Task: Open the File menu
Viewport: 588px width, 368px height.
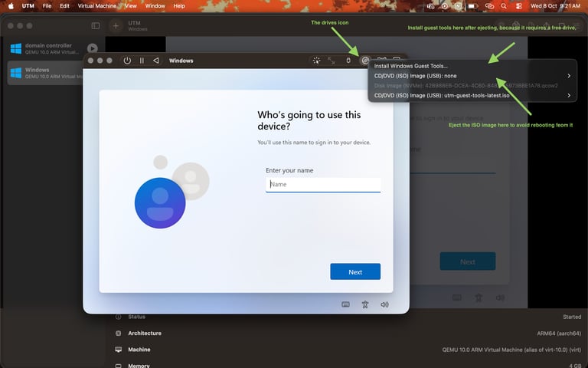Action: 47,6
